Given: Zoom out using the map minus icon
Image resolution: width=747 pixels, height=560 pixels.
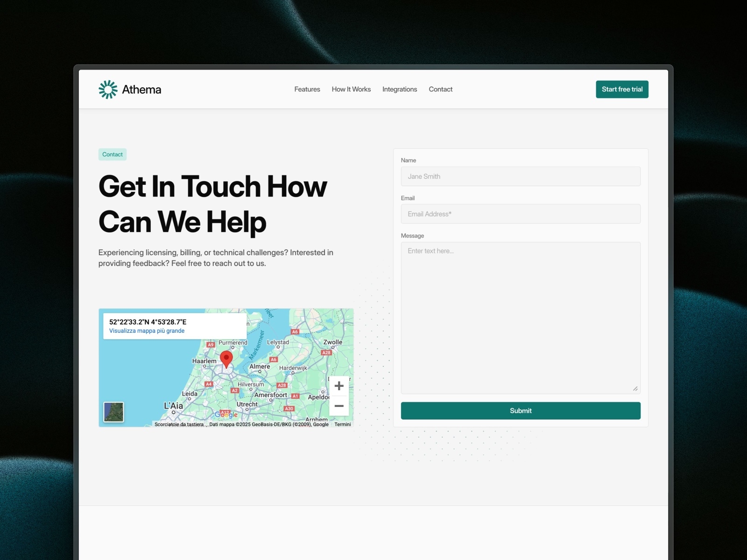Looking at the screenshot, I should [339, 406].
